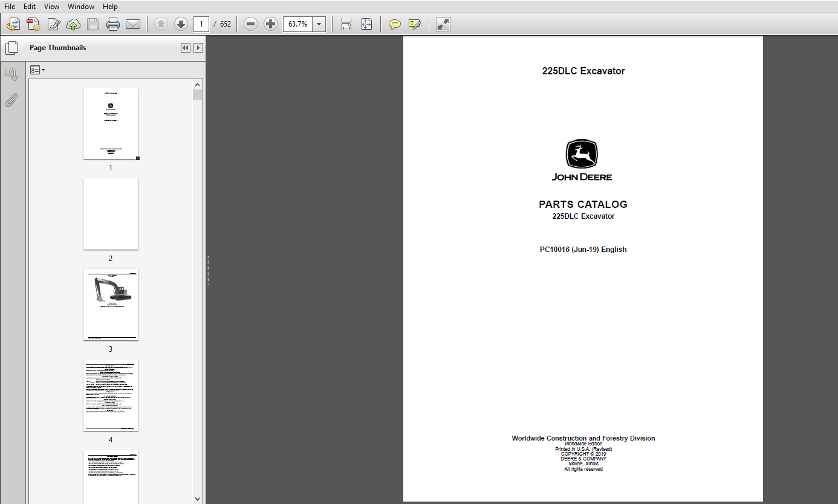Open the Edit menu

30,6
